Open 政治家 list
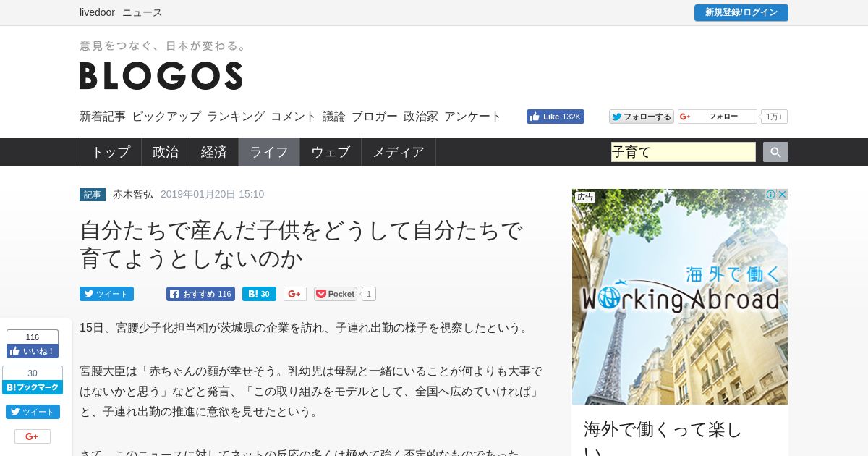This screenshot has height=456, width=868. point(421,117)
